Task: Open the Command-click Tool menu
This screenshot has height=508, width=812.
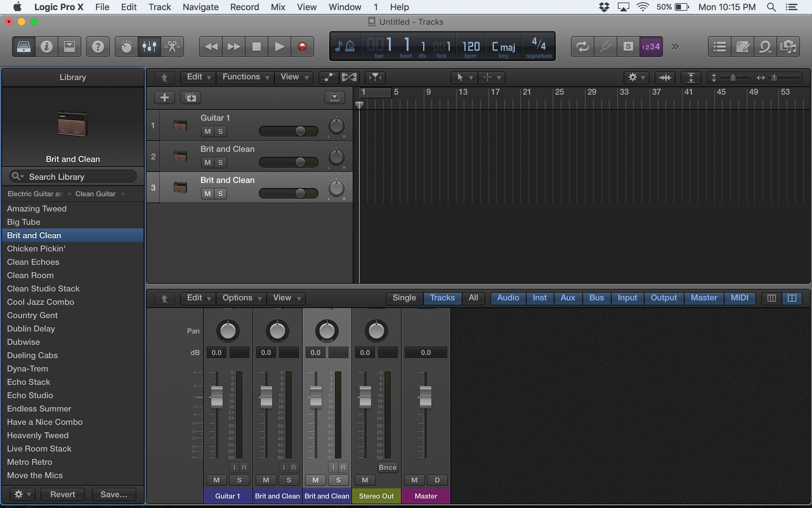Action: 492,77
